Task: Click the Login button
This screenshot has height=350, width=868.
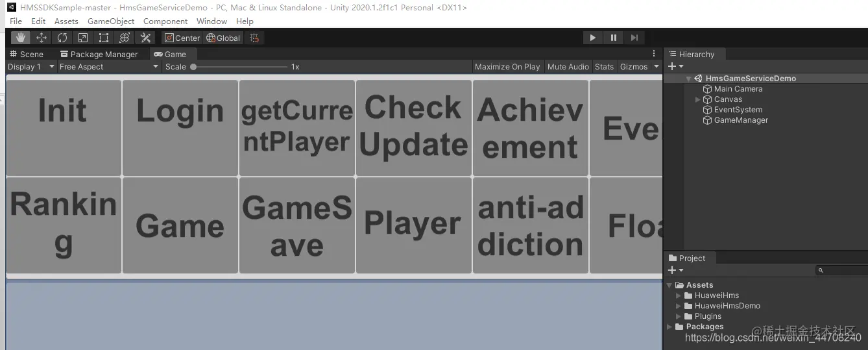Action: (x=180, y=128)
